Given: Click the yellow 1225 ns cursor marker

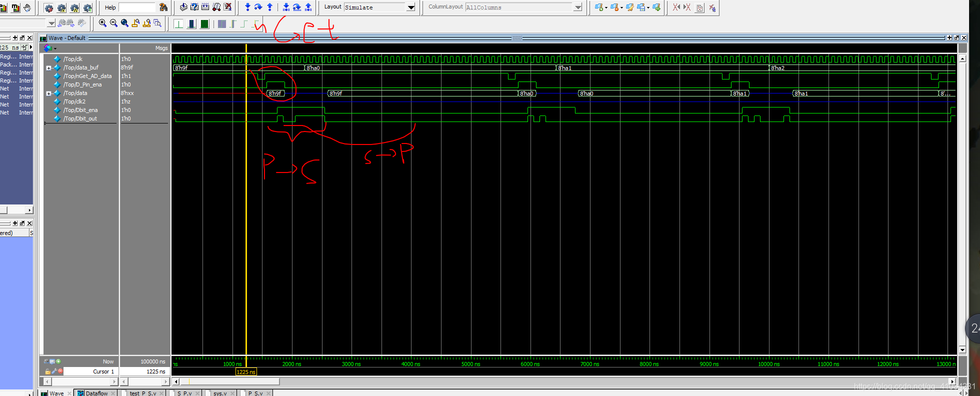Looking at the screenshot, I should (x=246, y=372).
